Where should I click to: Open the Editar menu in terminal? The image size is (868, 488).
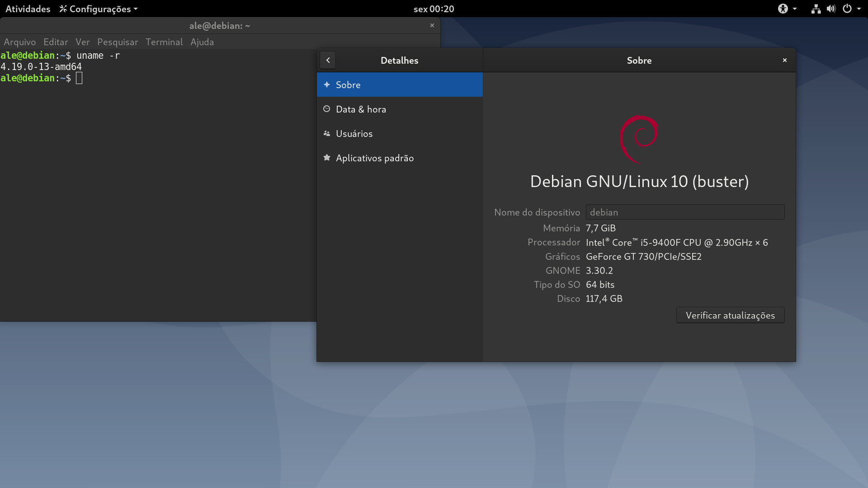click(x=56, y=42)
